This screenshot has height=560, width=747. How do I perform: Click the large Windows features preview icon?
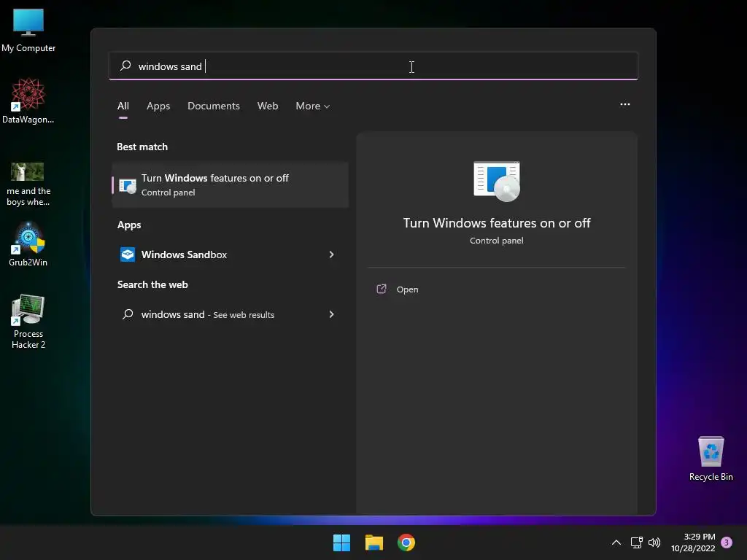coord(496,182)
